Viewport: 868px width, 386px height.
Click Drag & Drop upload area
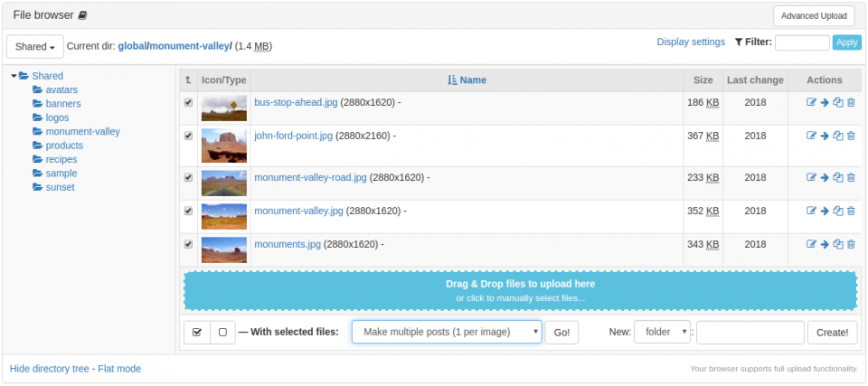point(521,291)
